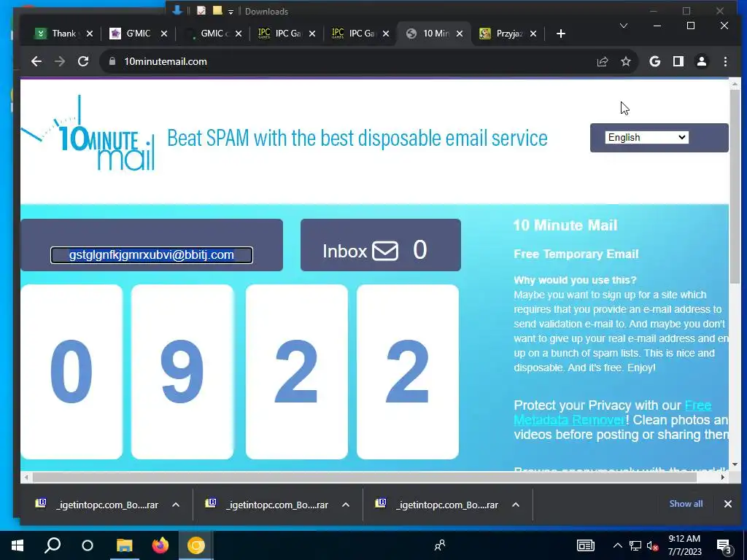The height and width of the screenshot is (560, 747).
Task: Open the network tray icon
Action: tap(635, 545)
